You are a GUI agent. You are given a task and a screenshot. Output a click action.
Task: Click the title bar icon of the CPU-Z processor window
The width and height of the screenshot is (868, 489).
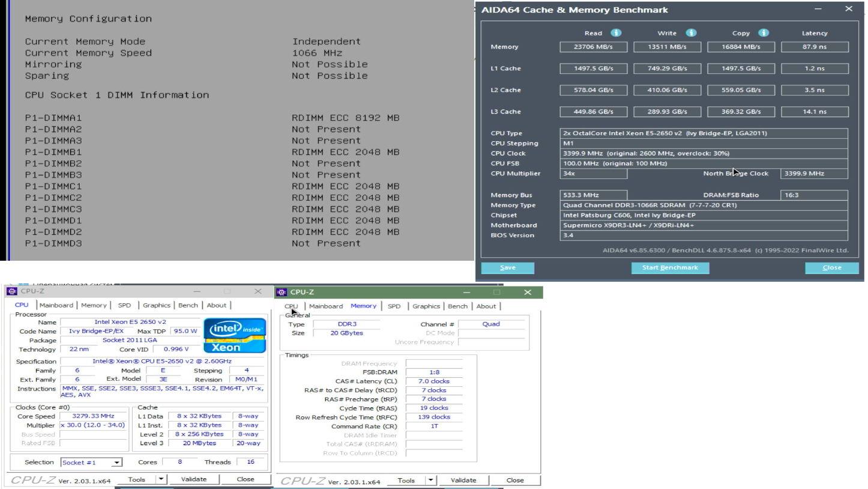[x=12, y=291]
